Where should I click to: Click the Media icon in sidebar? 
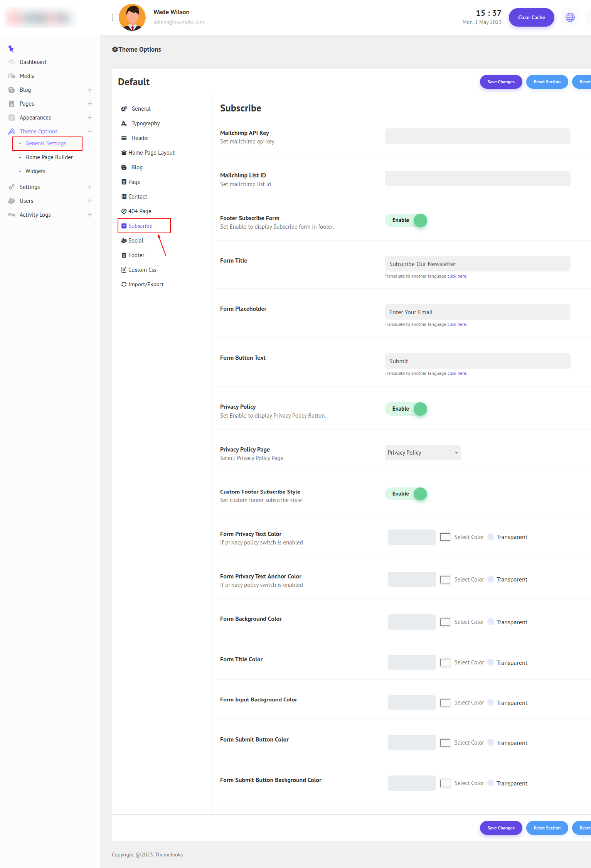12,76
